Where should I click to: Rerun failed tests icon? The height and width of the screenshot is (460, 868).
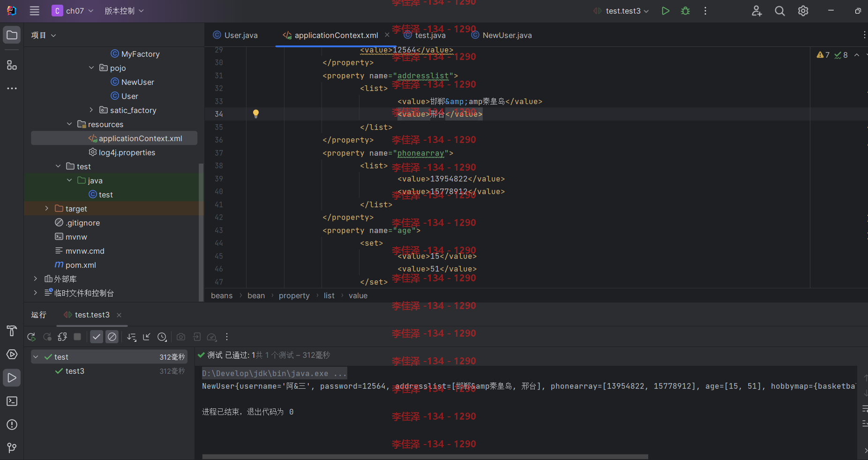pos(47,337)
